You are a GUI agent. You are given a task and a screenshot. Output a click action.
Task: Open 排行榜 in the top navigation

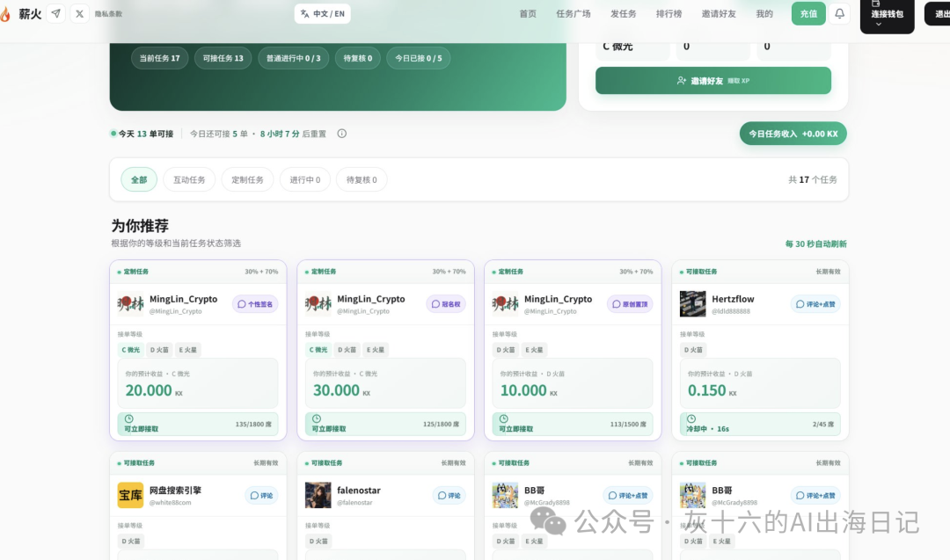pyautogui.click(x=669, y=13)
